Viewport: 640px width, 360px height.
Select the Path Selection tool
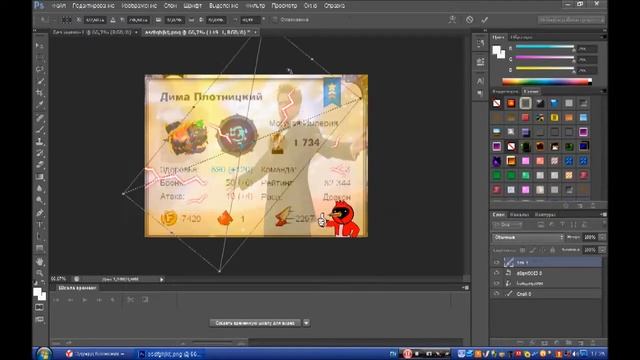[40, 236]
